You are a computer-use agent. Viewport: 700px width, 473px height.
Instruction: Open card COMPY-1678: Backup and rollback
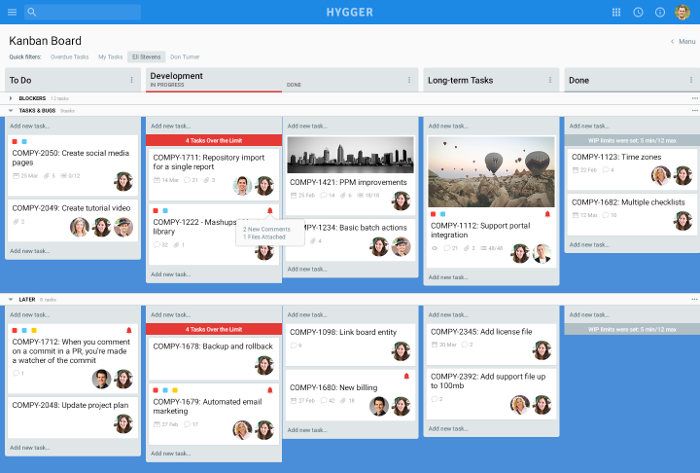(214, 359)
